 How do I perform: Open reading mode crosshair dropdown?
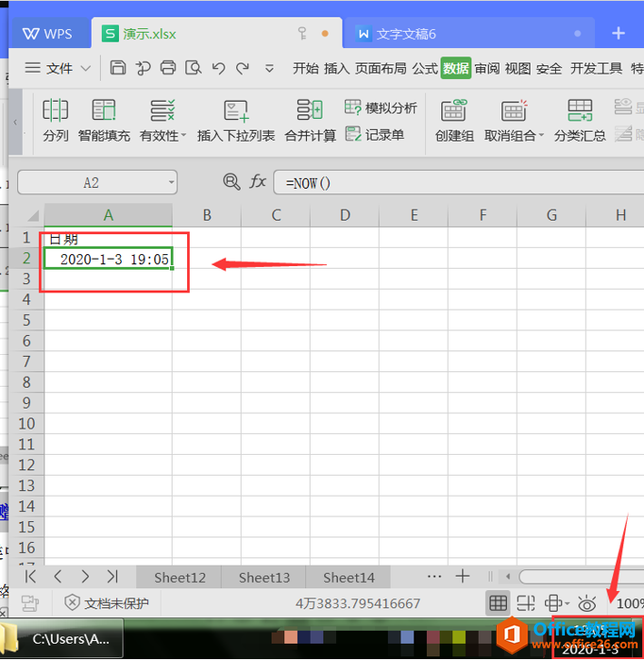pyautogui.click(x=557, y=603)
